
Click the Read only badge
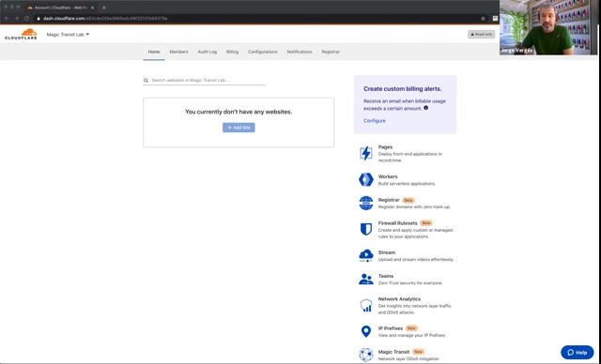pyautogui.click(x=482, y=35)
